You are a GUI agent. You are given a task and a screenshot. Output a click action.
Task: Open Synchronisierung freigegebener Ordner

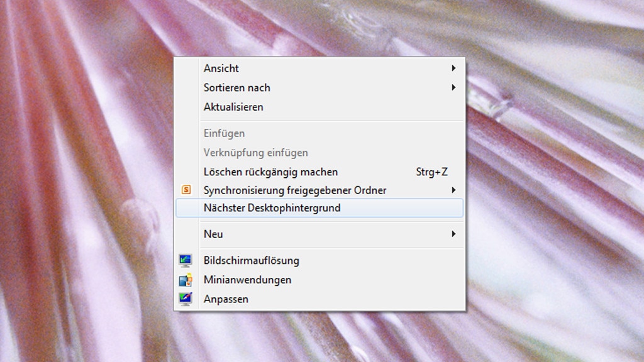(319, 190)
